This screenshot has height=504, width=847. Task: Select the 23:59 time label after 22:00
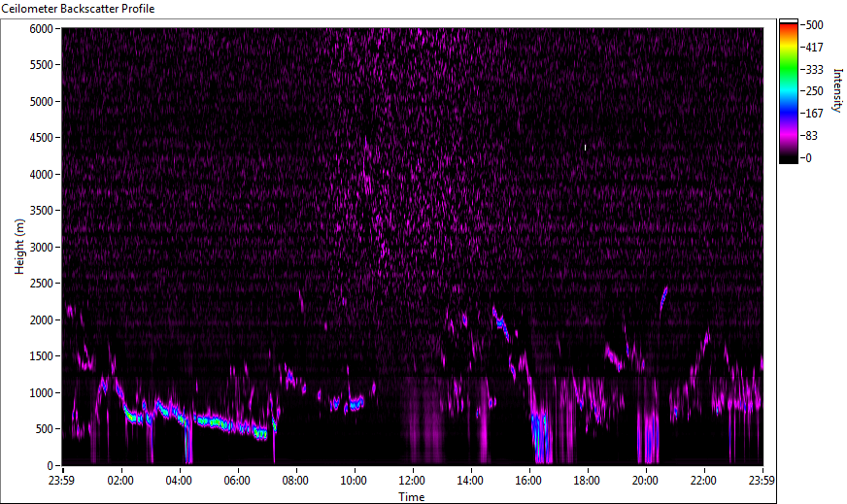click(762, 481)
